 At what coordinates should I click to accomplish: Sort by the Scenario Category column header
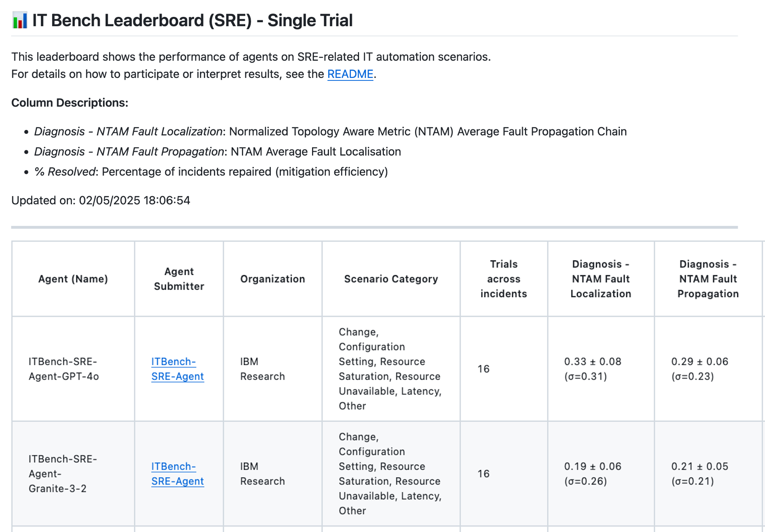point(391,279)
